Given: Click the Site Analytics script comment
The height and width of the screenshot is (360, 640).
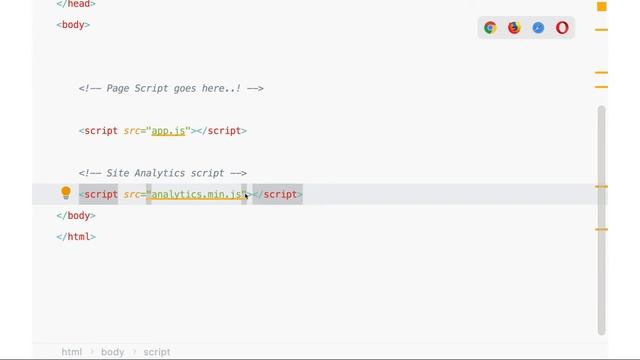Looking at the screenshot, I should click(x=163, y=173).
